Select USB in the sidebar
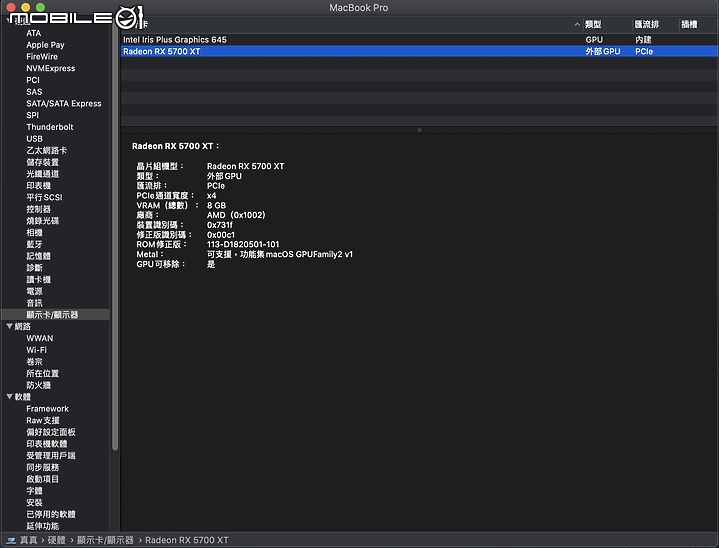Image resolution: width=719 pixels, height=548 pixels. [34, 138]
